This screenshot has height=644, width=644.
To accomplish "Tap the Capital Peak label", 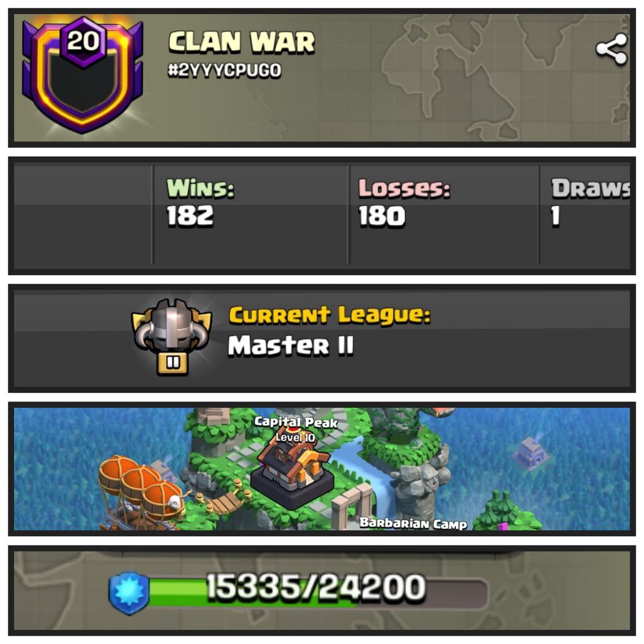I will click(x=296, y=422).
